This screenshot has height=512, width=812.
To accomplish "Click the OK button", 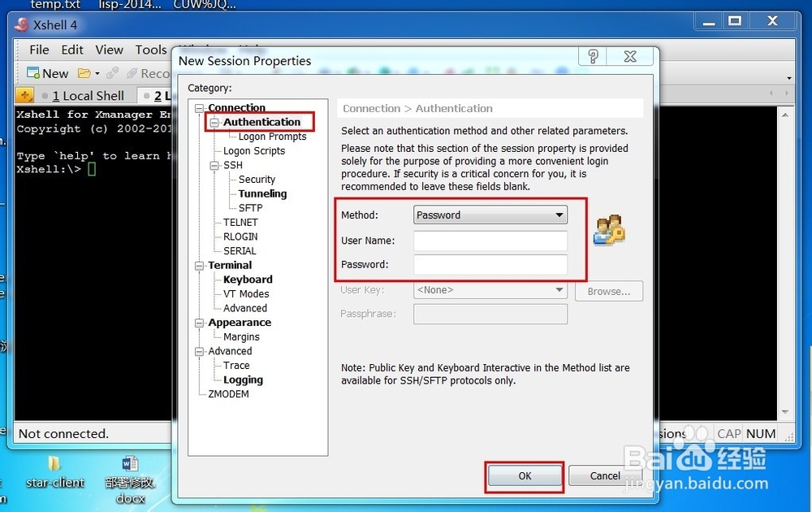I will (525, 475).
